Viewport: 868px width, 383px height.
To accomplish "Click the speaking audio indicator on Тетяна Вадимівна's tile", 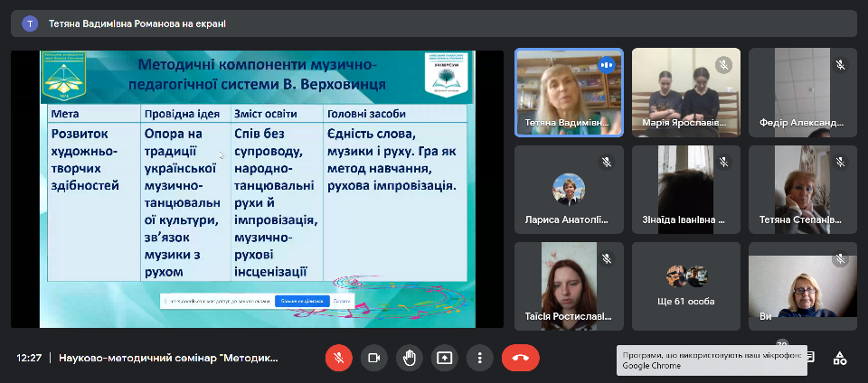I will [606, 65].
